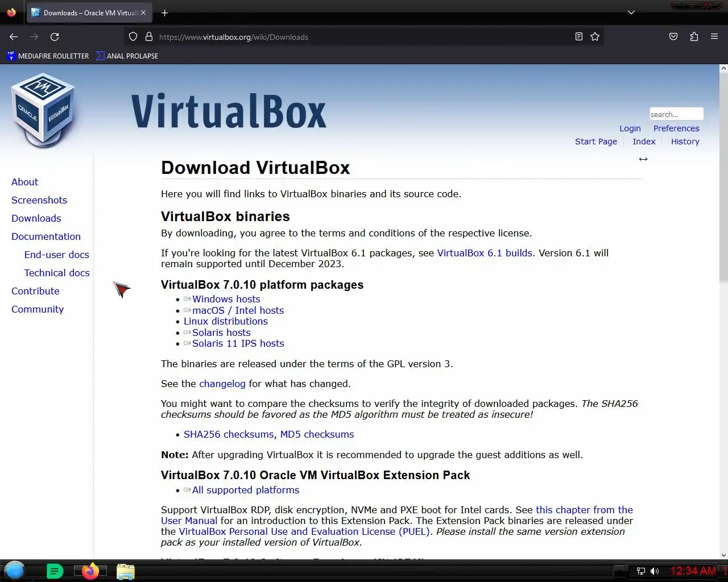Viewport: 728px width, 582px height.
Task: Open the Extensions puzzle icon
Action: [694, 37]
